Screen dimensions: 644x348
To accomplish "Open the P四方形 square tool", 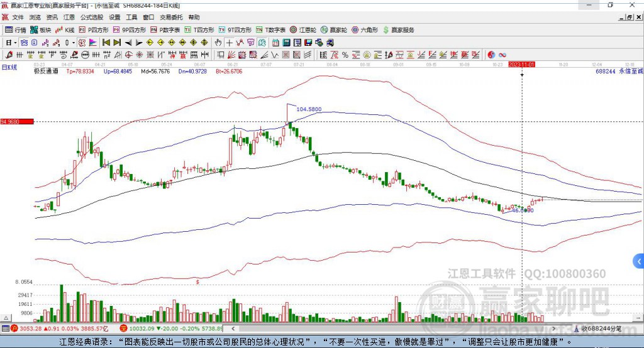I will point(94,30).
